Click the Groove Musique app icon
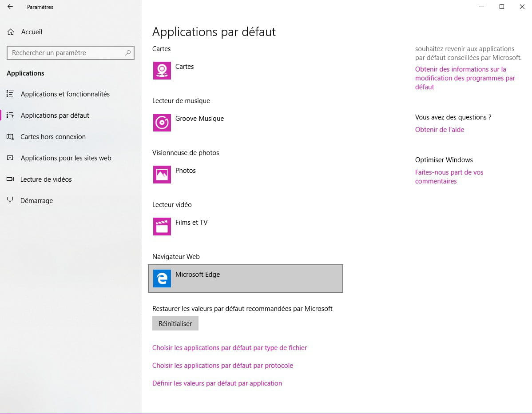The width and height of the screenshot is (532, 414). tap(162, 123)
